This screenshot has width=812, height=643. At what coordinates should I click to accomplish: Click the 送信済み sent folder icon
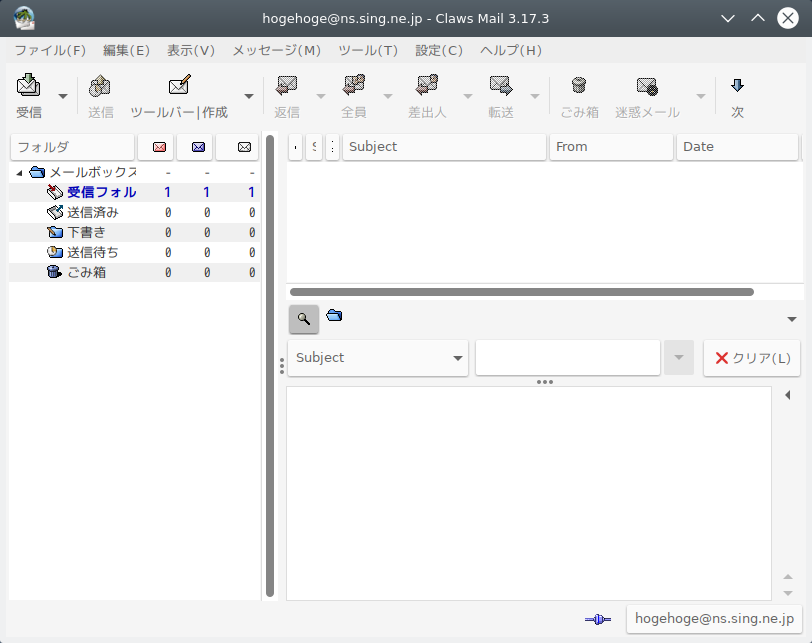[54, 212]
